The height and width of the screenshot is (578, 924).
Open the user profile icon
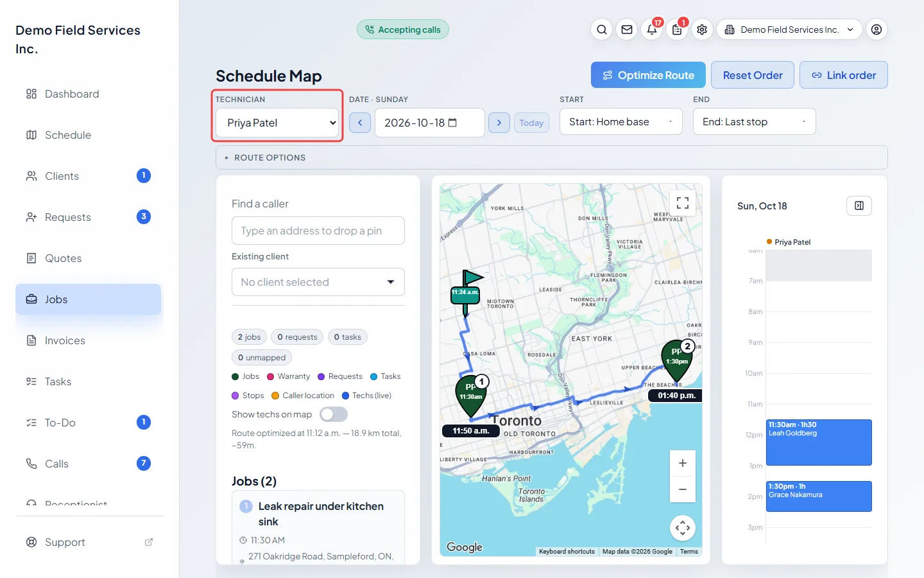coord(877,30)
